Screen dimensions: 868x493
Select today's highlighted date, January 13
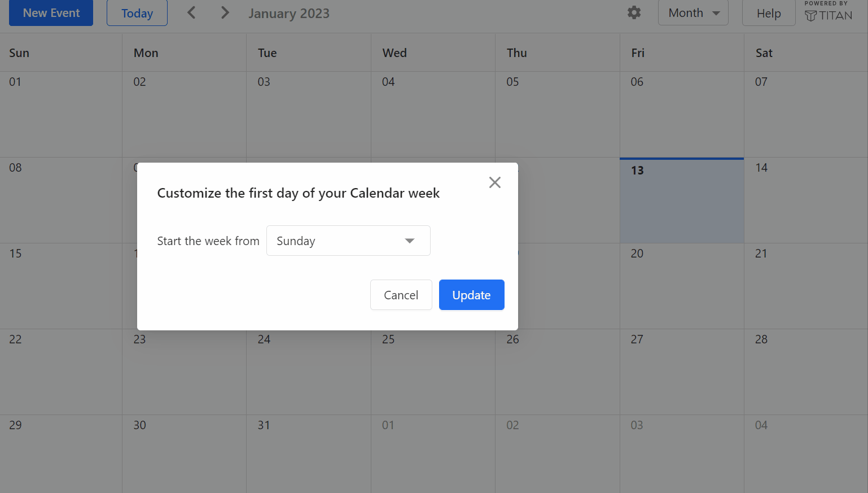[x=681, y=200]
